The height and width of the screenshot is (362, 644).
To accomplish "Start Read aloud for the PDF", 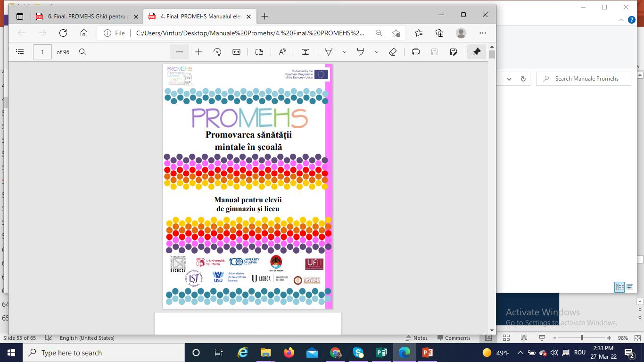I will (282, 52).
